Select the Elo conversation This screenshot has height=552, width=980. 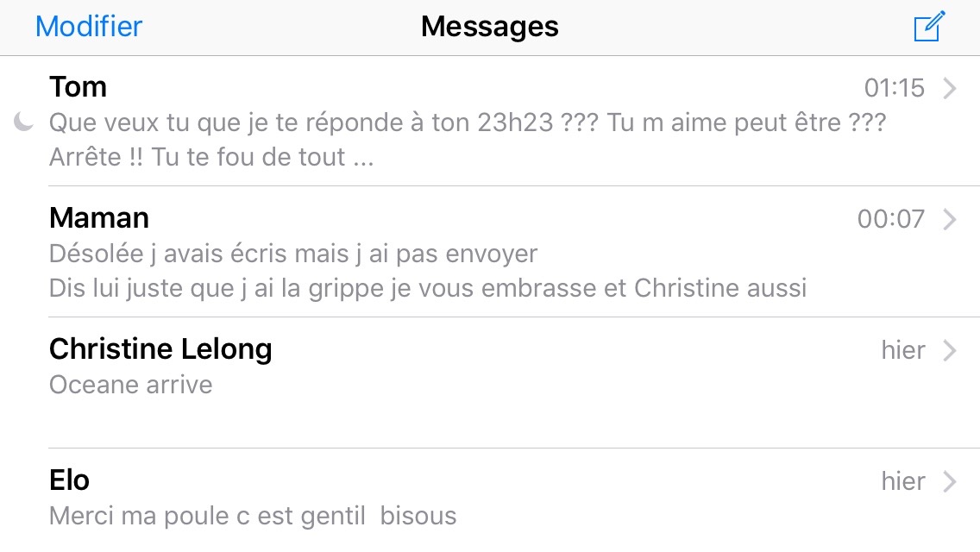pyautogui.click(x=70, y=480)
